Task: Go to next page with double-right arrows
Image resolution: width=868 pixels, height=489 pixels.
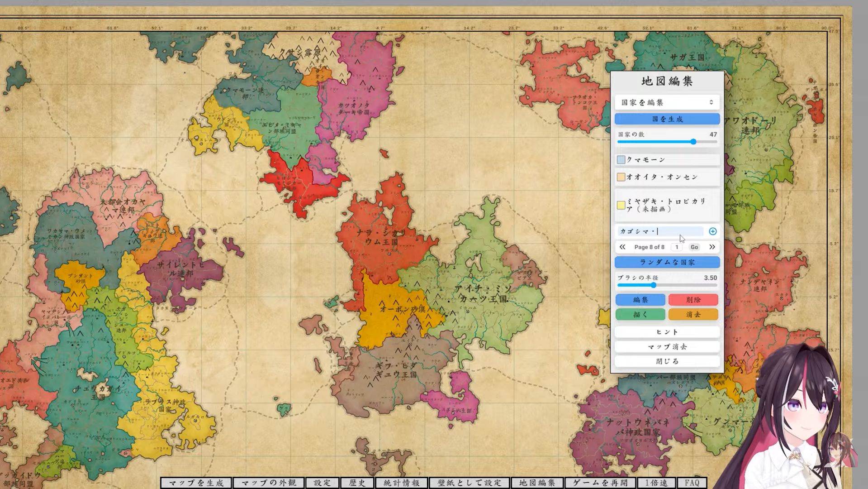Action: tap(712, 247)
